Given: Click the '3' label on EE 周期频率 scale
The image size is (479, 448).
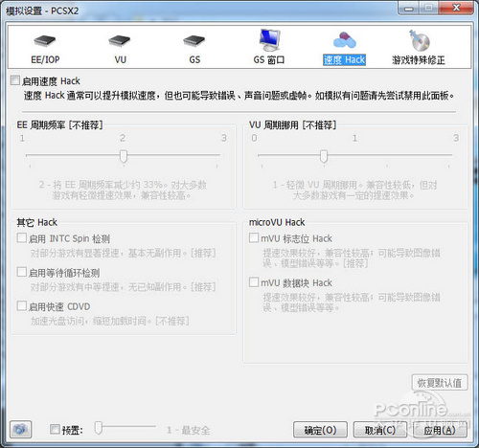Looking at the screenshot, I should (224, 138).
